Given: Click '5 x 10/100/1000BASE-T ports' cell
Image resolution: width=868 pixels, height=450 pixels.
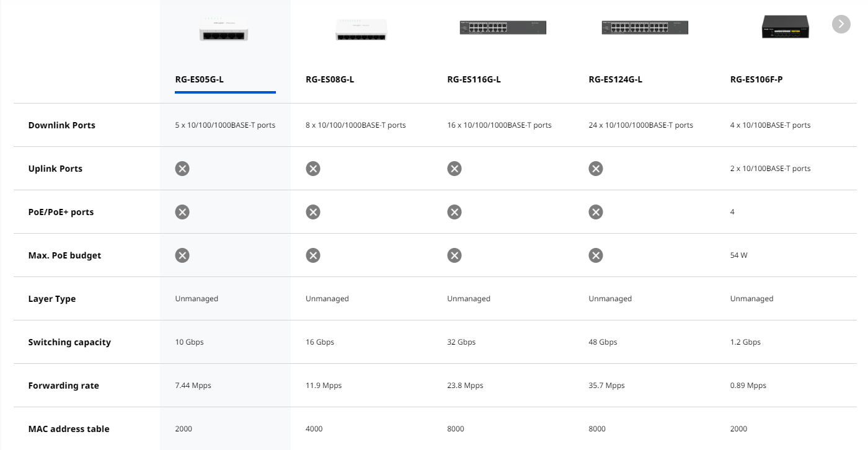Looking at the screenshot, I should [x=225, y=125].
